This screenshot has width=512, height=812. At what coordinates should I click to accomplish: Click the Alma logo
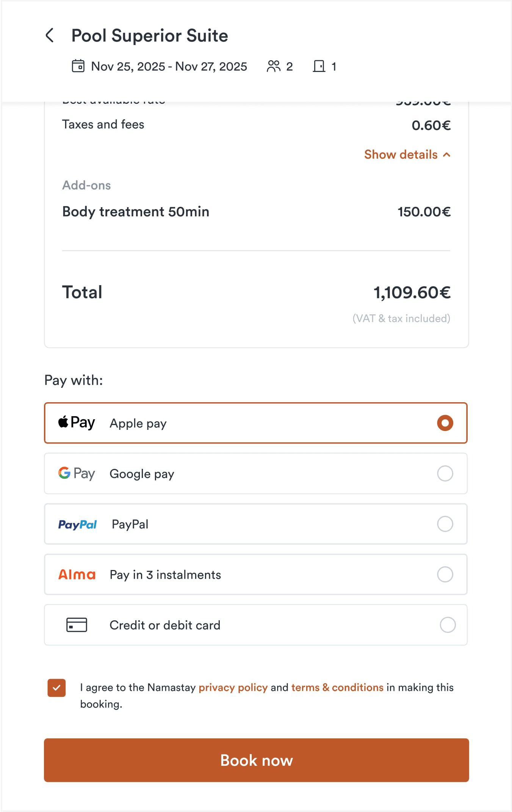(x=77, y=575)
